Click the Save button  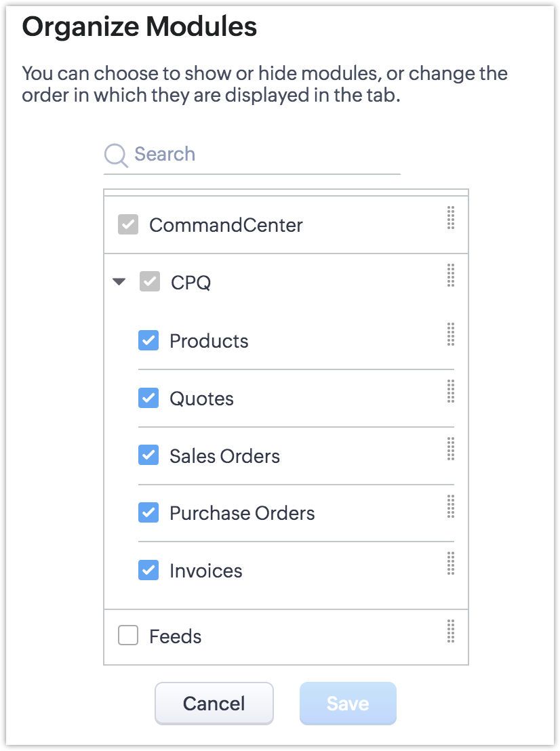348,704
